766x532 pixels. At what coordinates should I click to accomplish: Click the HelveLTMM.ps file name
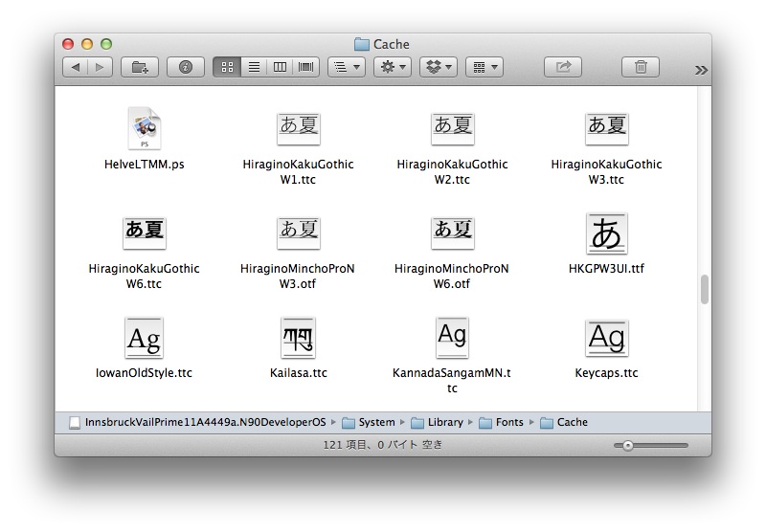[x=145, y=165]
